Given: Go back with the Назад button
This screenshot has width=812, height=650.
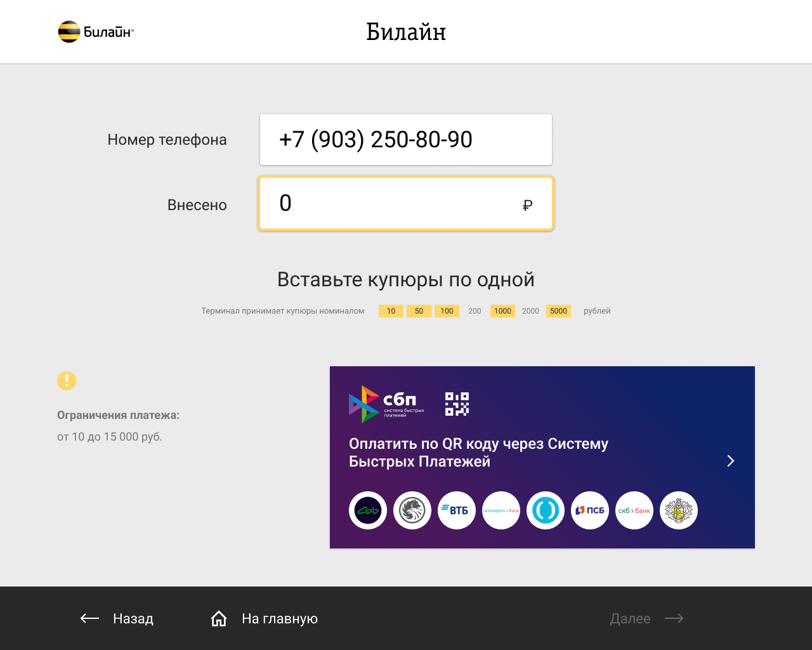Looking at the screenshot, I should pos(117,618).
